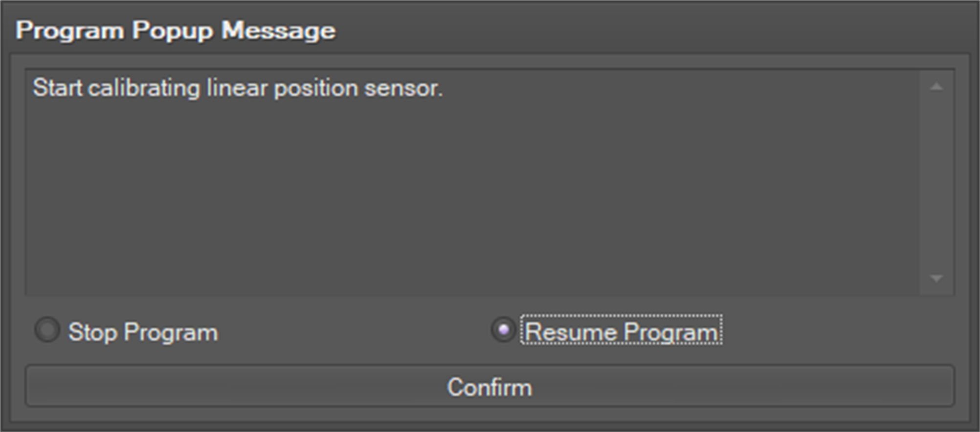Click the calibrating sensor message text
980x432 pixels.
click(238, 88)
